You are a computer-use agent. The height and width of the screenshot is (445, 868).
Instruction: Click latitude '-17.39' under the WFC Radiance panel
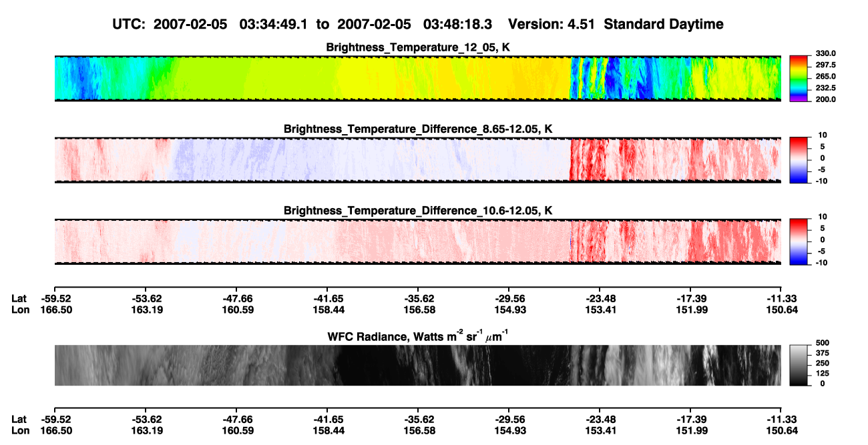[690, 420]
